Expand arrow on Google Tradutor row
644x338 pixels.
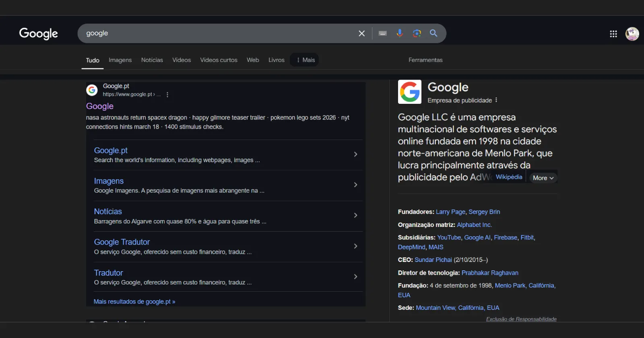click(355, 246)
